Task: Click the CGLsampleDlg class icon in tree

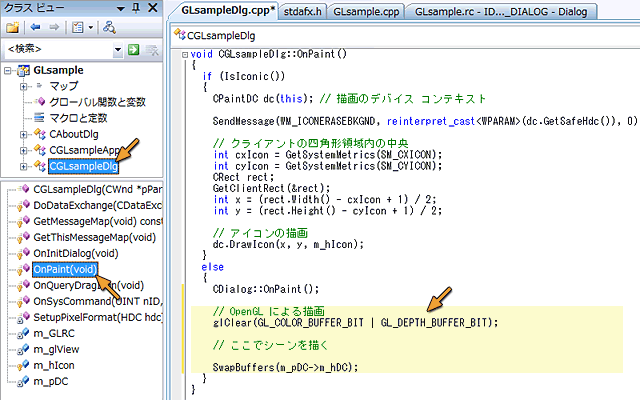Action: (x=40, y=166)
